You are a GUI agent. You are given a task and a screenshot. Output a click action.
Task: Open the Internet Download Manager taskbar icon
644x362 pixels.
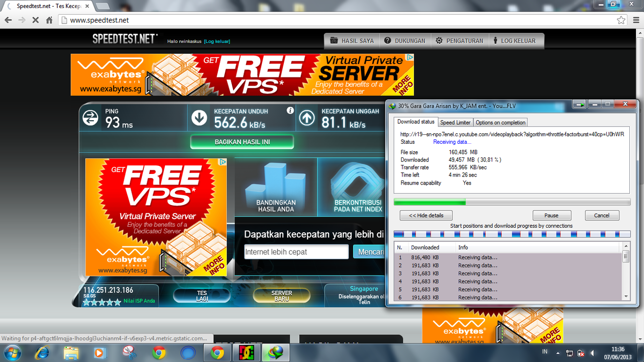(x=276, y=353)
